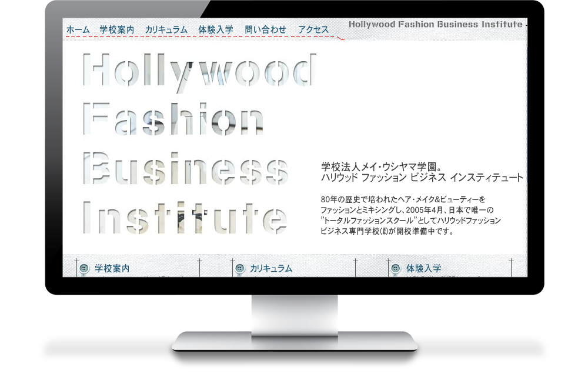Click the large Fashion stencil word
588x377 pixels.
point(172,119)
